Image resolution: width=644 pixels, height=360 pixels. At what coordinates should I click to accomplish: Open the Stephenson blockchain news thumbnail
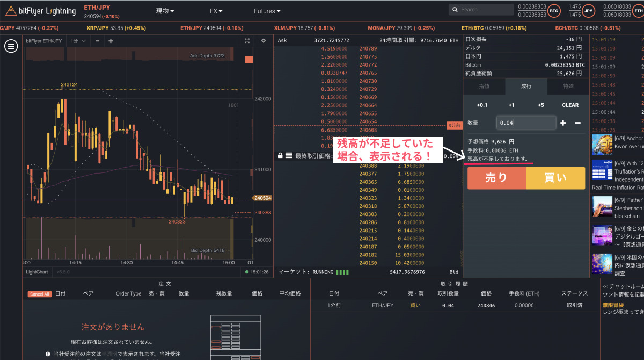[x=602, y=207]
